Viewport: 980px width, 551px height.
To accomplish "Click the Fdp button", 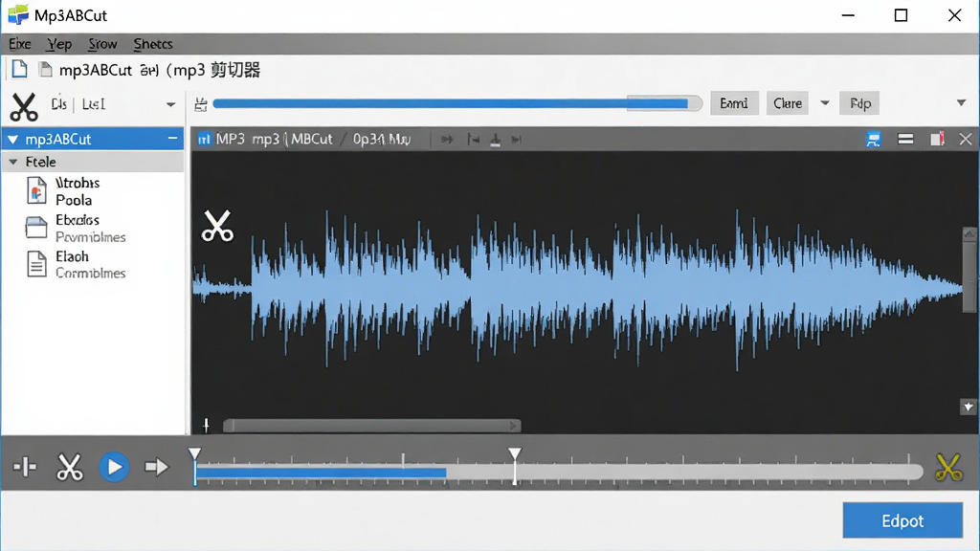I will [x=860, y=103].
